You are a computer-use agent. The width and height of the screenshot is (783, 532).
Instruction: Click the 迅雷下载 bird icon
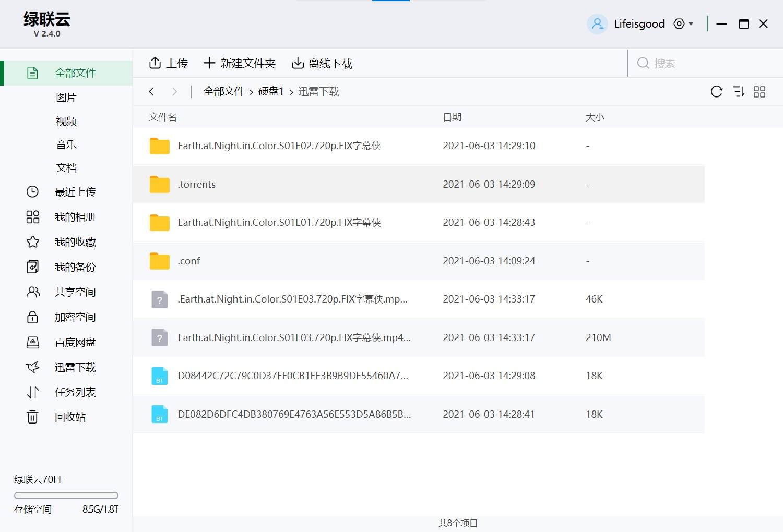point(32,367)
